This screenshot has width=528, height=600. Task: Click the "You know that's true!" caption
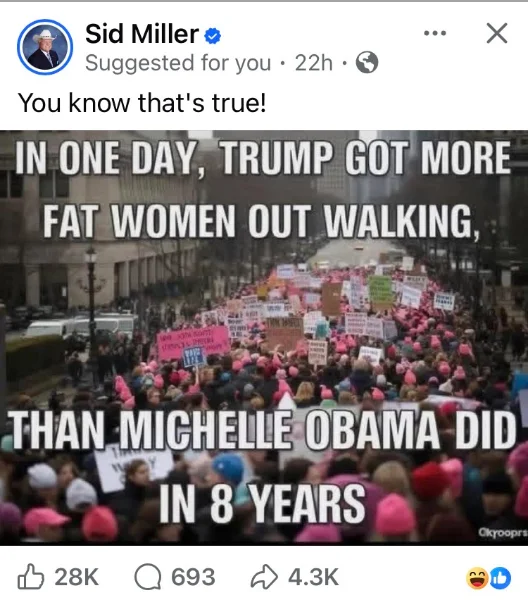tap(142, 103)
